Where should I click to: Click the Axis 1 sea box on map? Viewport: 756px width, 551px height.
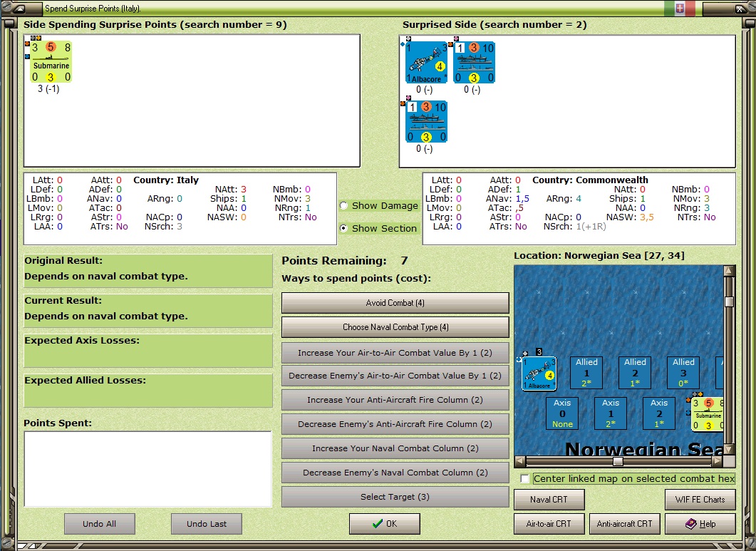(x=611, y=413)
